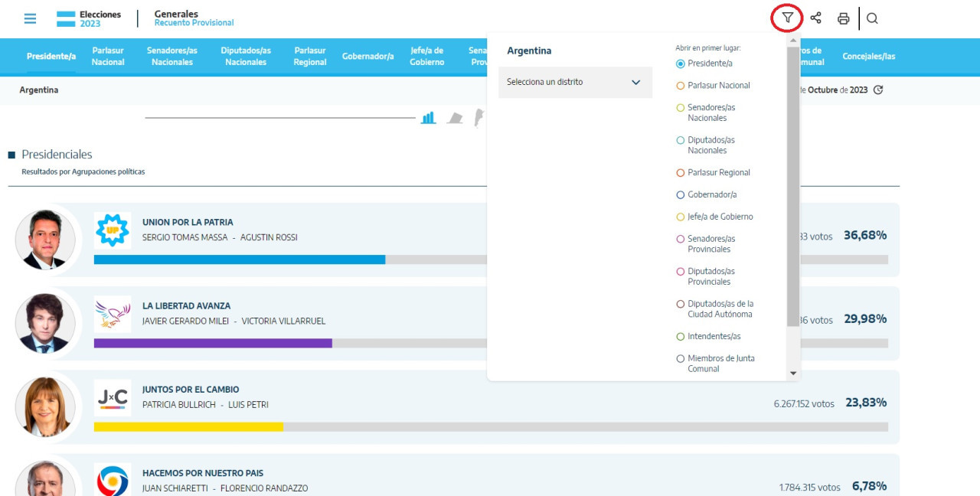Open the search magnifier icon
The height and width of the screenshot is (496, 980).
872,18
